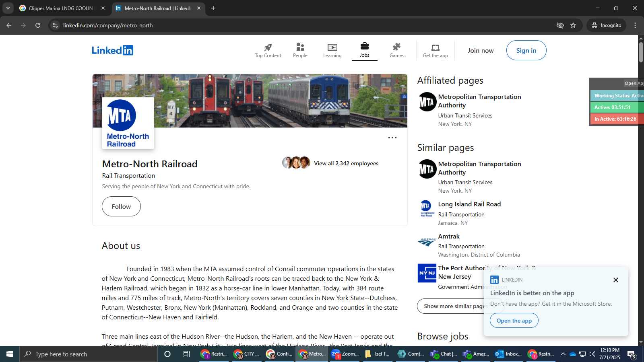Click the Sign in button
Viewport: 644px width, 362px height.
[526, 50]
